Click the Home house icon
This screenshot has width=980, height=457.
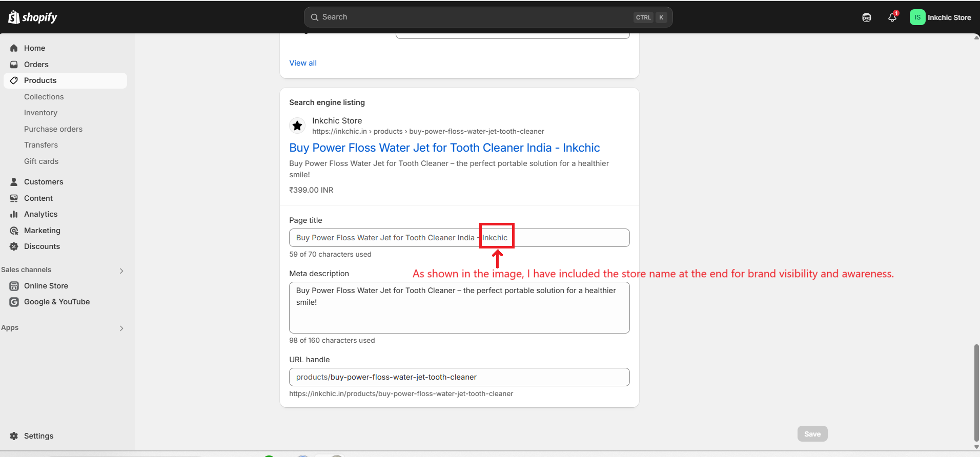14,48
